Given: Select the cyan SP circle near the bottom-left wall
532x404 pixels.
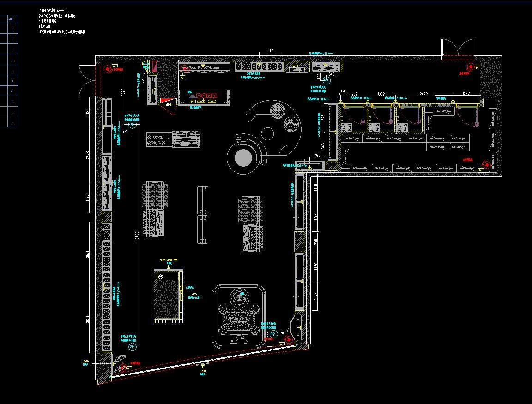Looking at the screenshot, I should click(x=131, y=346).
